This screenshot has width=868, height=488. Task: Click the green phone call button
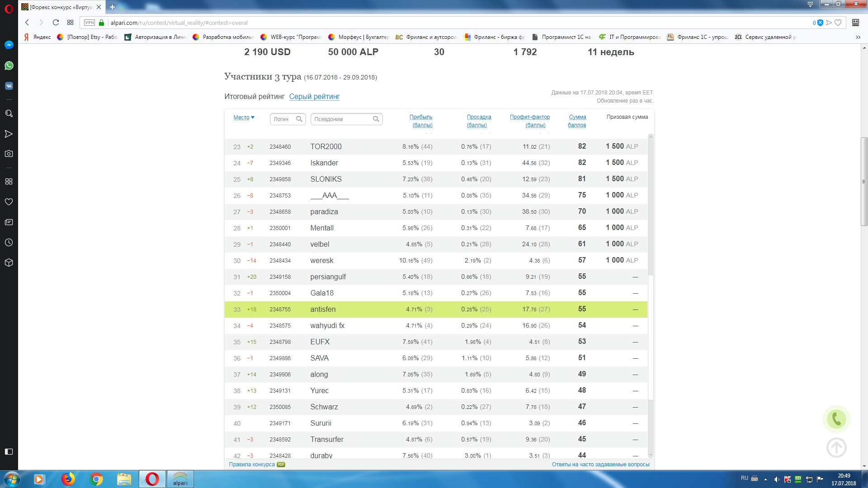836,419
